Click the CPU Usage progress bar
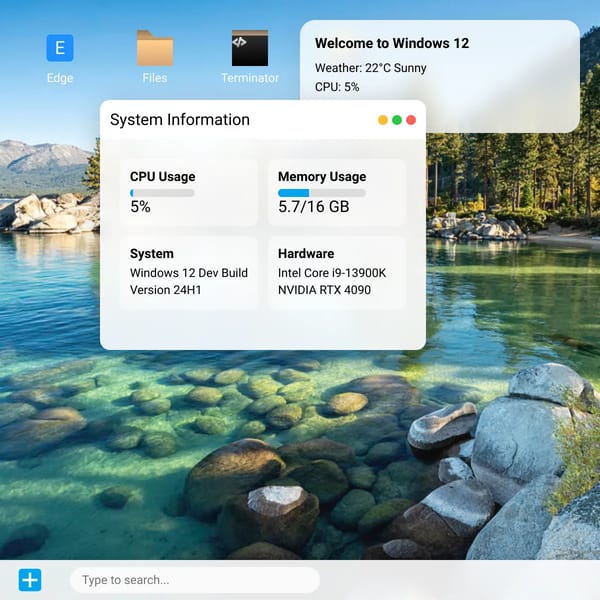 [162, 193]
